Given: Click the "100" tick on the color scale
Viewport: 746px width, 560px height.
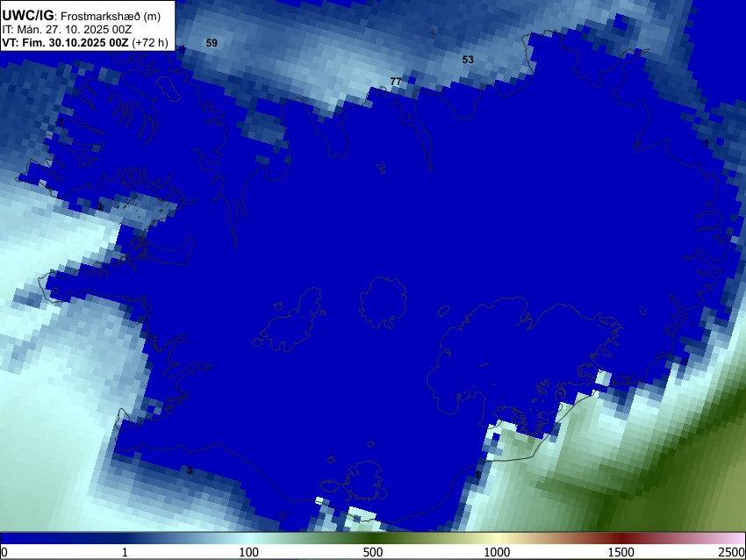Looking at the screenshot, I should point(249,552).
